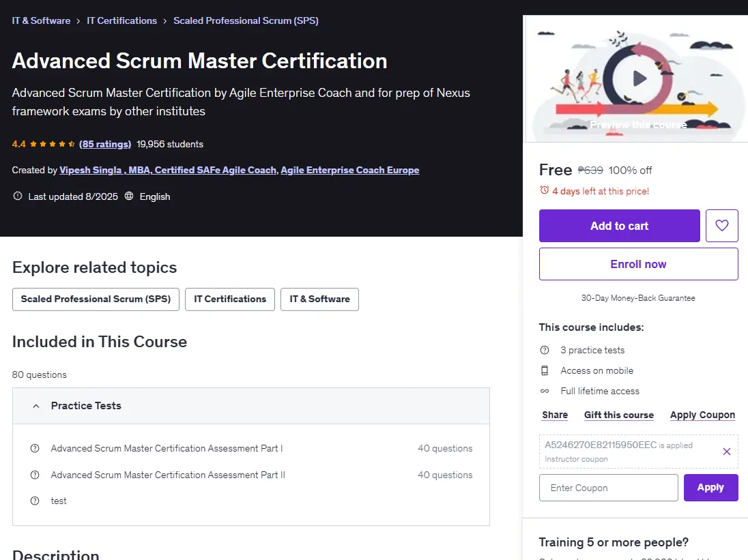Click the practice tests question icon in sidebar

pyautogui.click(x=545, y=351)
